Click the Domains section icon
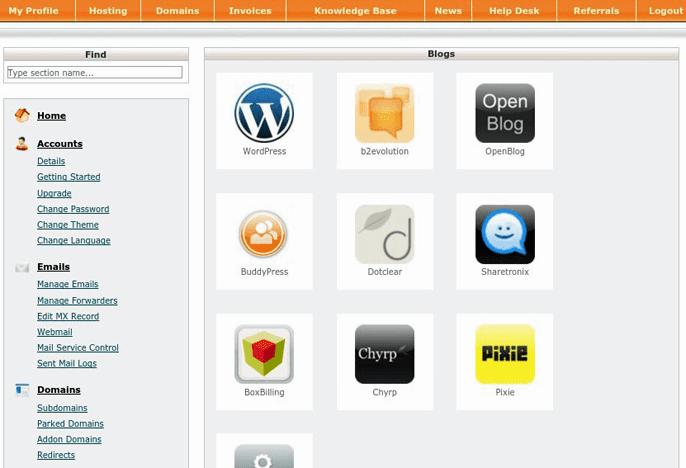 pyautogui.click(x=22, y=390)
